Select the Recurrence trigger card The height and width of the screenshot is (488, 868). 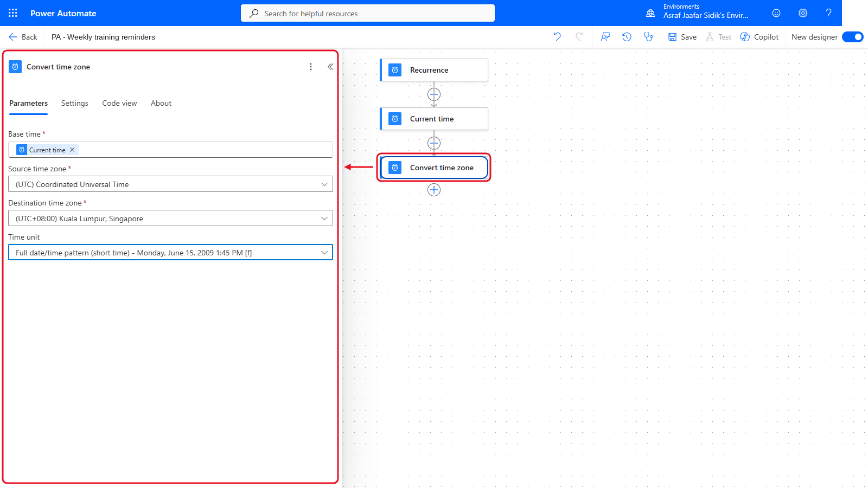(x=434, y=70)
